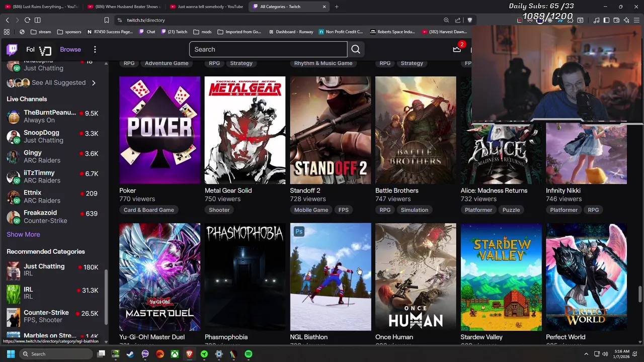Open Roberts Space Industries bookmark
The image size is (644, 362).
(392, 32)
